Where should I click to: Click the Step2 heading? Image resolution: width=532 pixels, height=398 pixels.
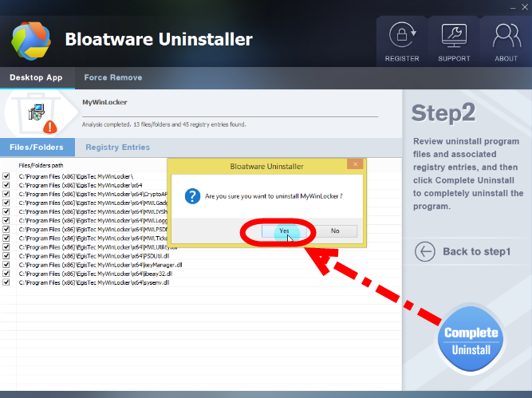pos(443,112)
